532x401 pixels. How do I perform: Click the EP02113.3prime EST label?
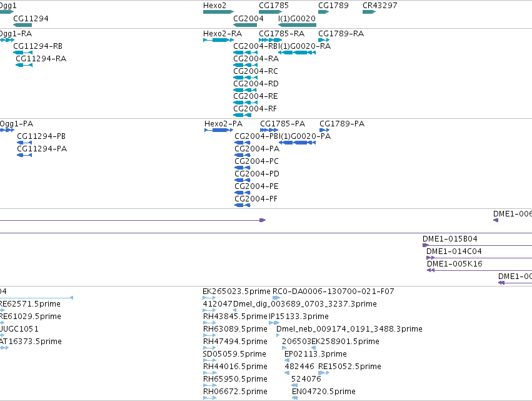click(x=316, y=354)
